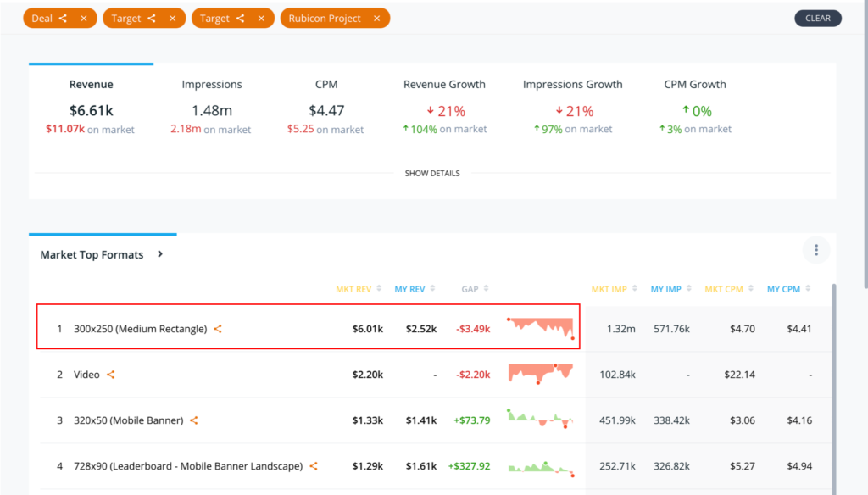Click the -$3.49k gap value

tap(473, 329)
